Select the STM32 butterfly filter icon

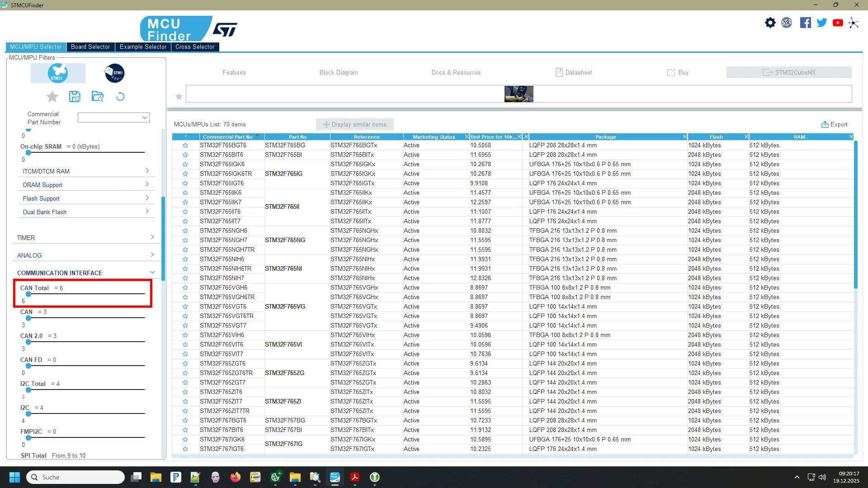[x=58, y=73]
